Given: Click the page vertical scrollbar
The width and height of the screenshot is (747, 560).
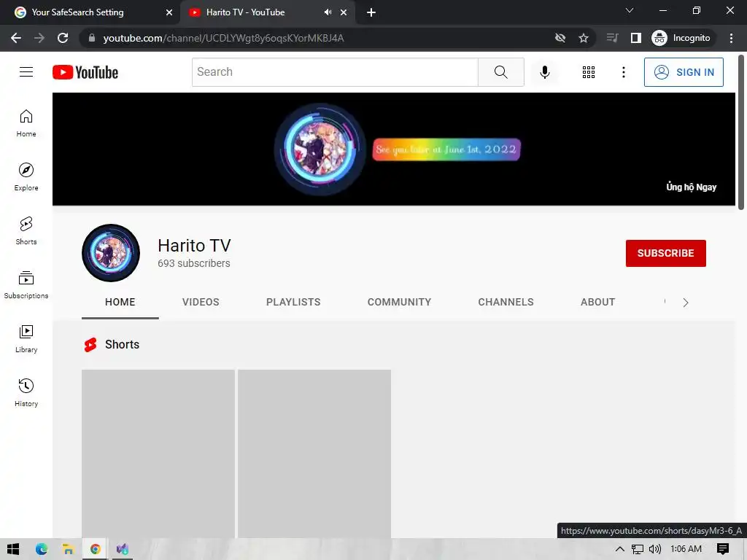Looking at the screenshot, I should coord(741,133).
